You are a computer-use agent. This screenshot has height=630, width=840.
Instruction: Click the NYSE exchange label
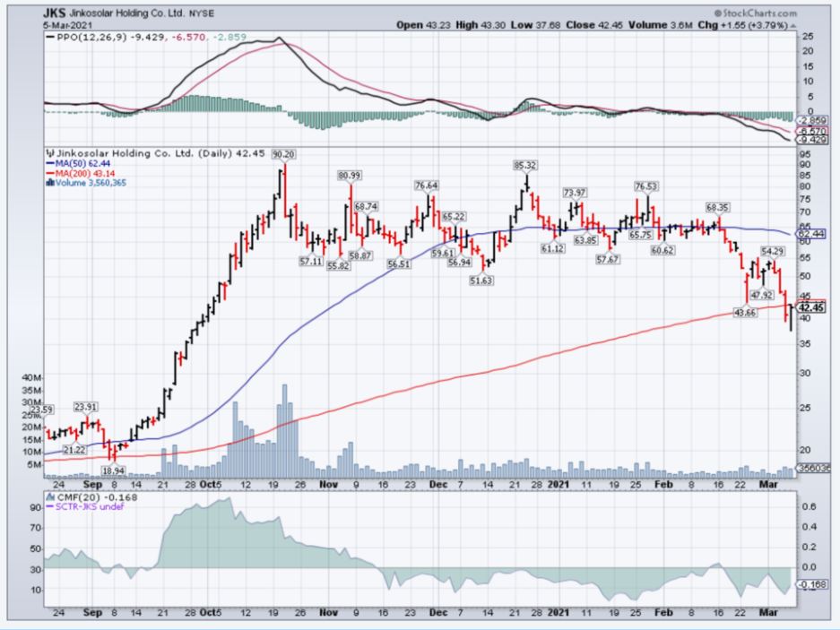tap(201, 14)
